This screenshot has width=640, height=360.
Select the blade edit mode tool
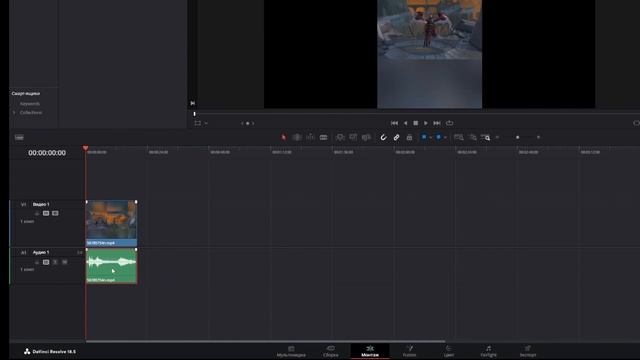[323, 138]
